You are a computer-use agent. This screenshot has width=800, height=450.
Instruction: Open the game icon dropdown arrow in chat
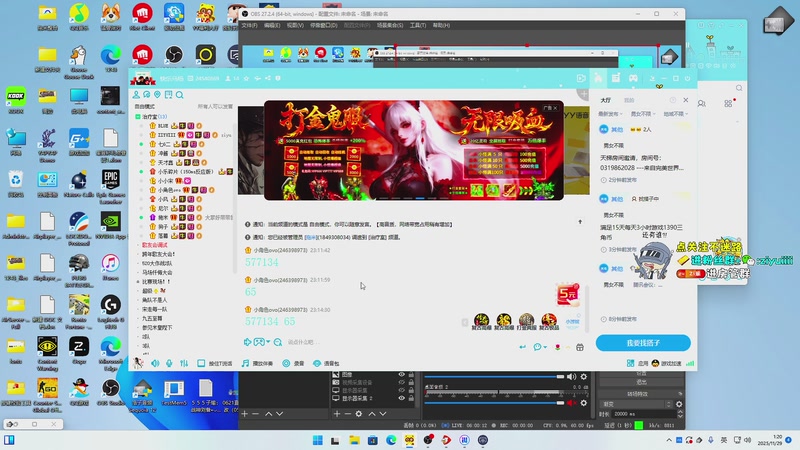pyautogui.click(x=268, y=342)
